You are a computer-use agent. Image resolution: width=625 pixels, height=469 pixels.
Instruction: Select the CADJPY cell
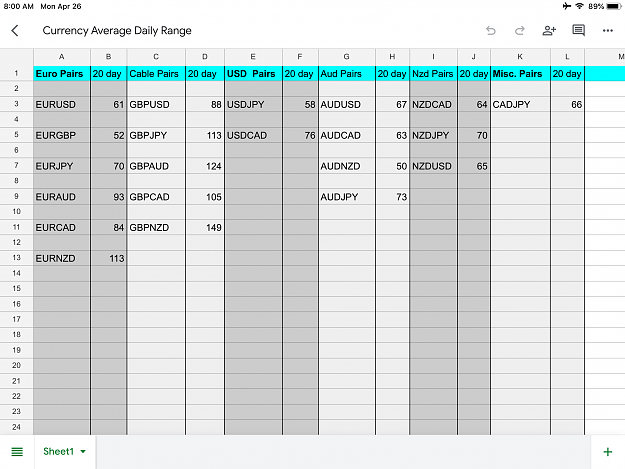click(x=520, y=104)
